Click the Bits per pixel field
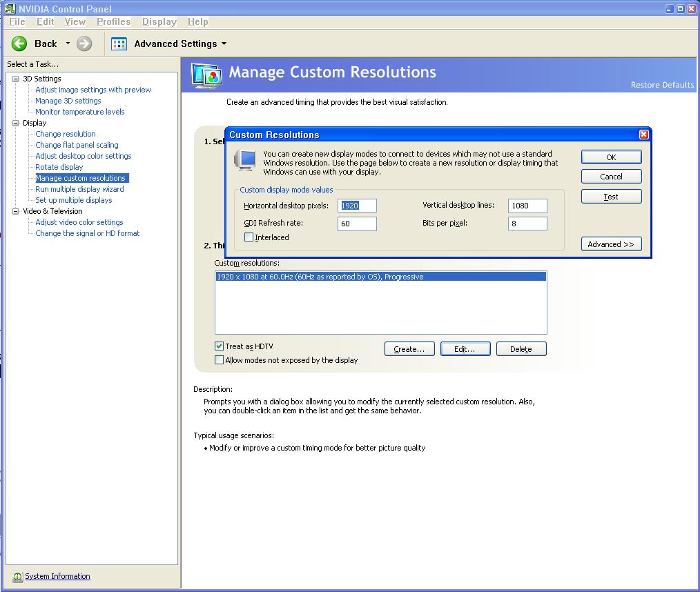This screenshot has height=592, width=700. click(x=527, y=224)
